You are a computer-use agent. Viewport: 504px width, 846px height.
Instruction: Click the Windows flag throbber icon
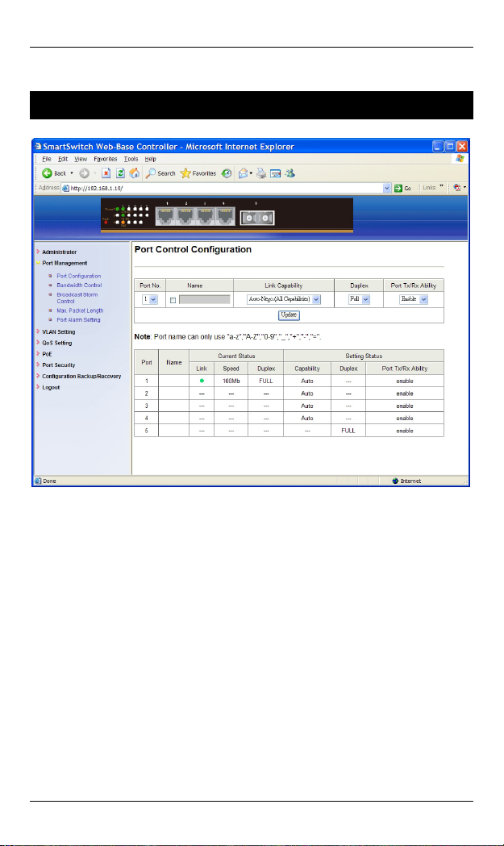[x=460, y=159]
